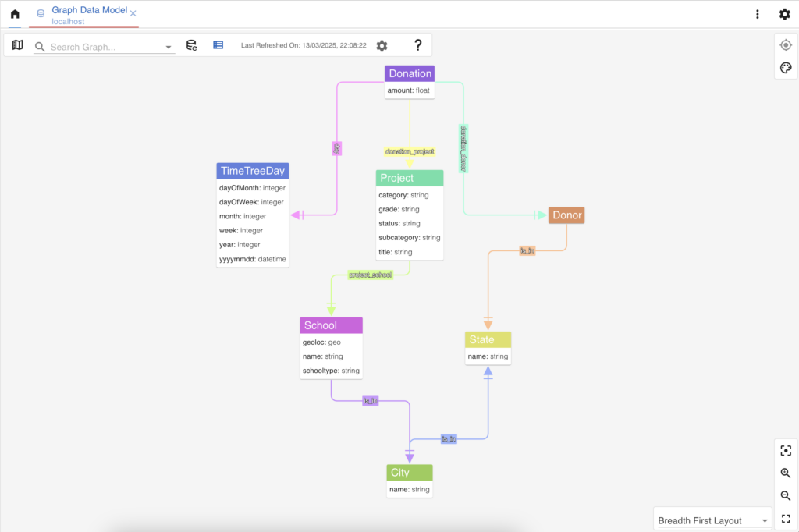Screen dimensions: 799x532
Task: Open the Breadth First Layout dropdown
Action: click(712, 520)
